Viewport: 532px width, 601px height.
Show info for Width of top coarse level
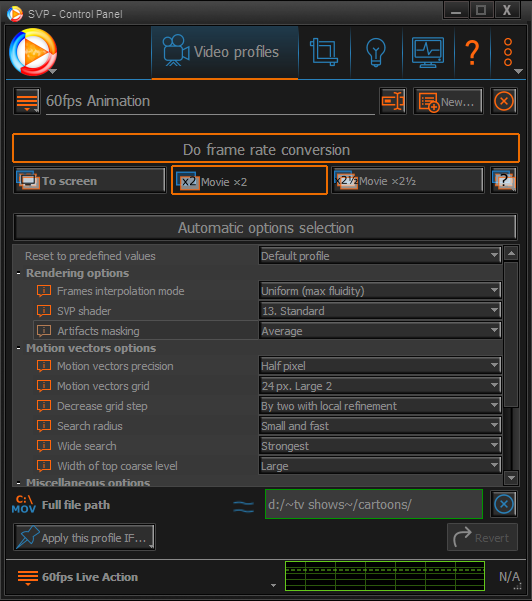tap(44, 466)
